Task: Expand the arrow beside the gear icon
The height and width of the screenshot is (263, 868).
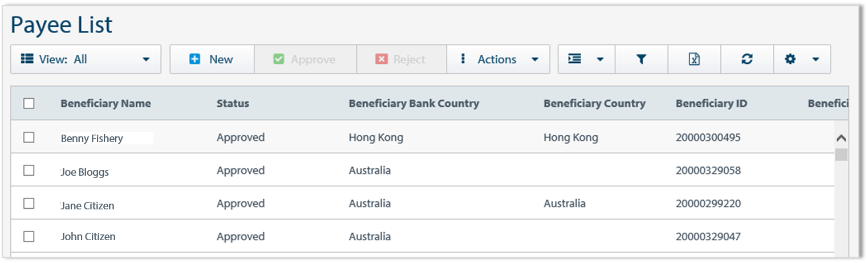Action: [816, 59]
